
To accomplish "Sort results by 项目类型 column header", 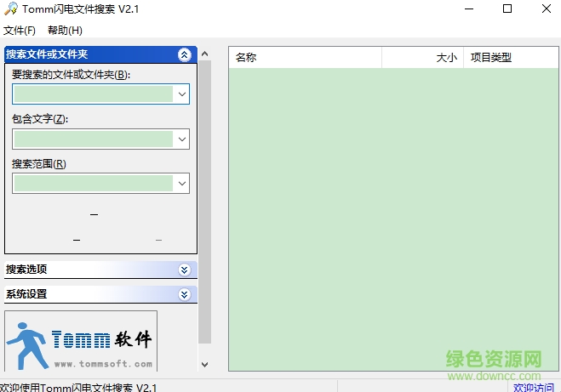I will pos(511,58).
